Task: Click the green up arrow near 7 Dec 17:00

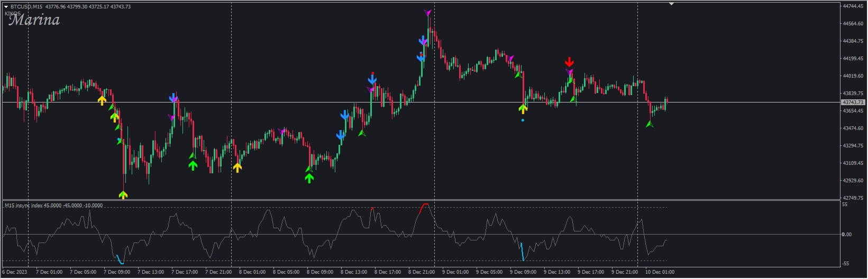Action: [x=193, y=165]
